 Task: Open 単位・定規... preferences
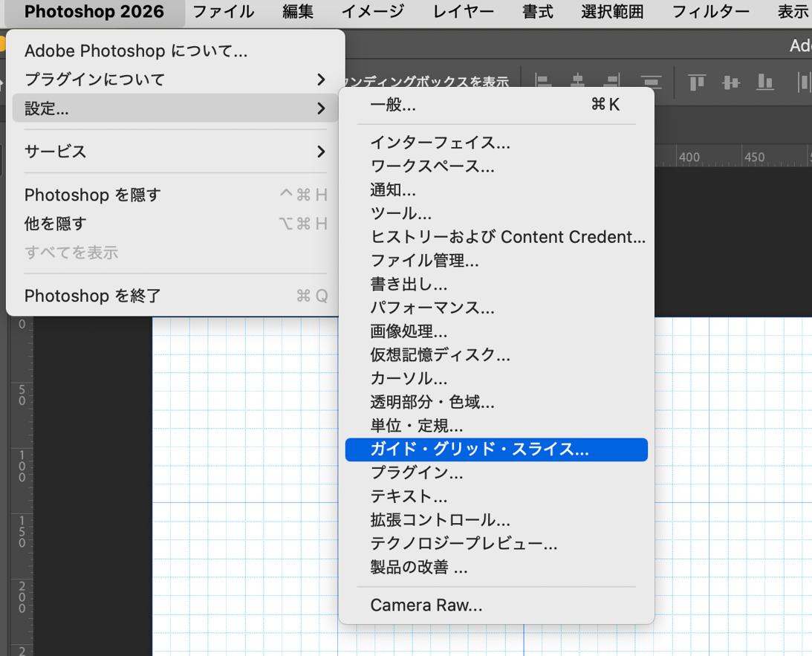[x=496, y=426]
